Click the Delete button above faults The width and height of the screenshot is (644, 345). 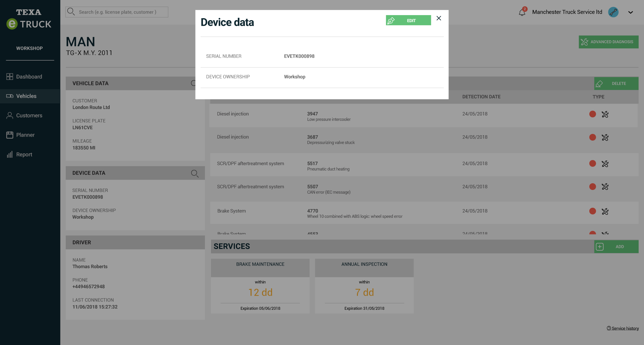[x=616, y=84]
